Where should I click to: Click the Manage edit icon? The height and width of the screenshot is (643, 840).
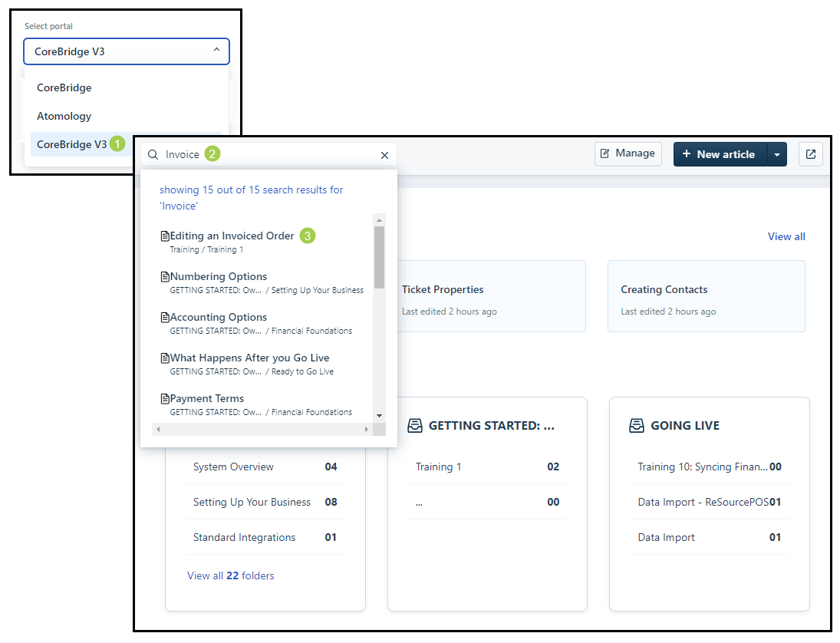coord(604,153)
